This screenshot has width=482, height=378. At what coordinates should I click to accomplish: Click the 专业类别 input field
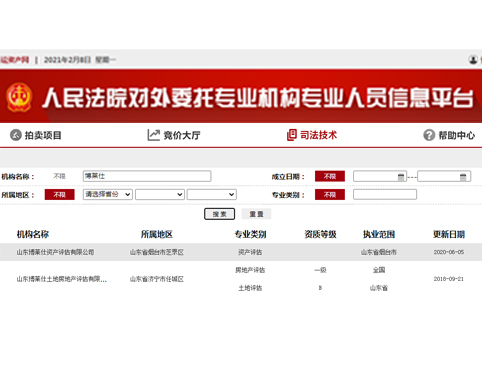(385, 194)
